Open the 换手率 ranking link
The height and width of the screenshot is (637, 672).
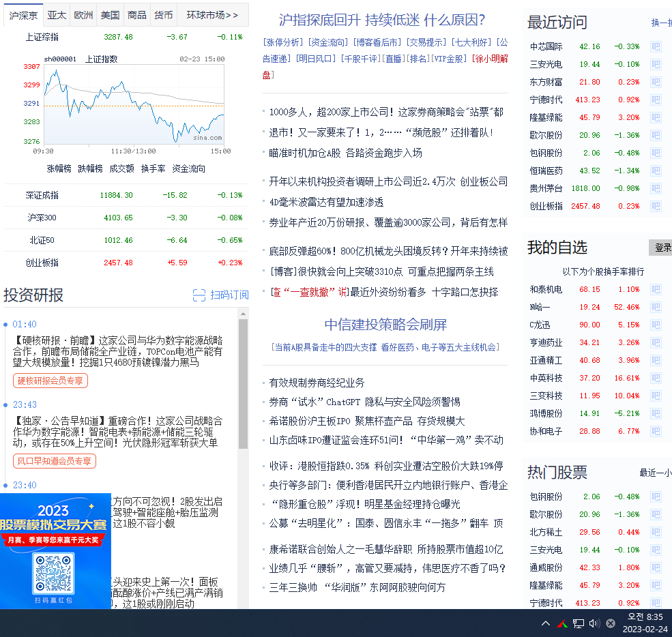click(x=153, y=168)
